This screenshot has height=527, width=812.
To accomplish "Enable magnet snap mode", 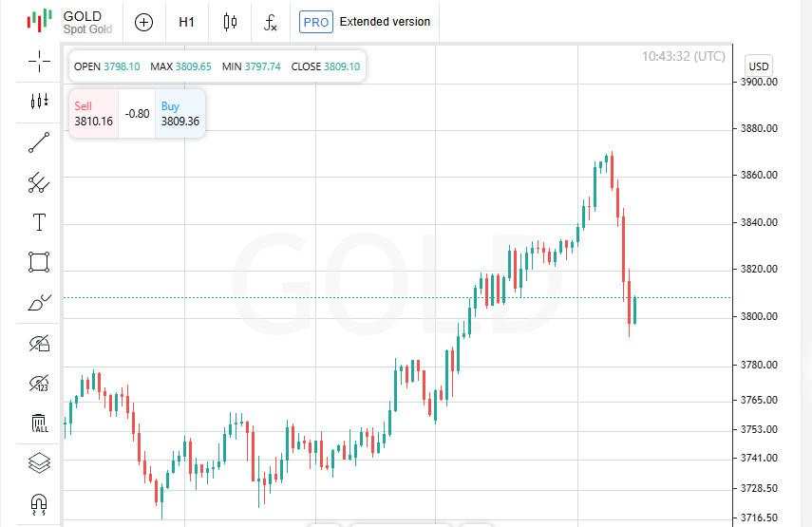I will point(39,502).
